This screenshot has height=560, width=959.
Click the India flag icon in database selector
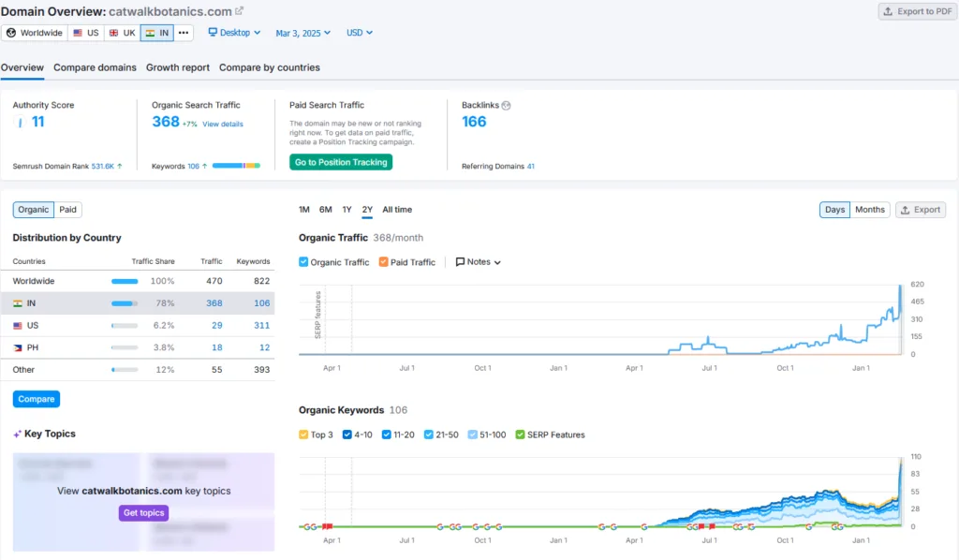coord(150,33)
